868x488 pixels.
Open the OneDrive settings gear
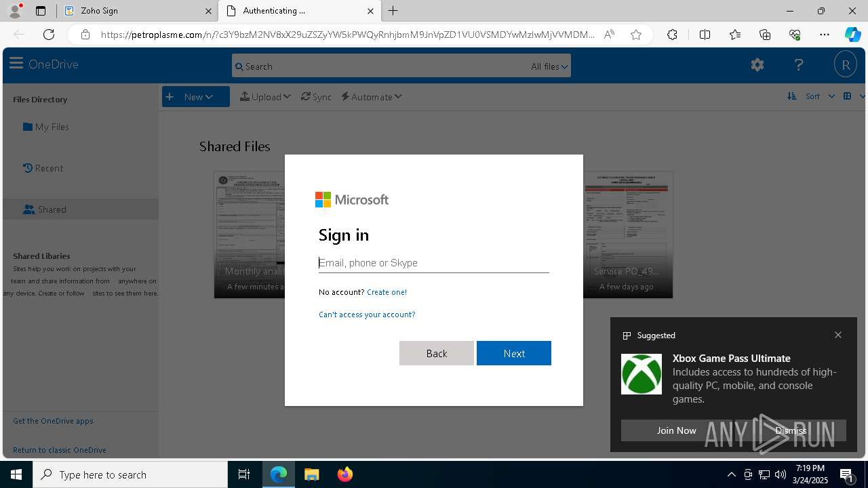tap(757, 64)
